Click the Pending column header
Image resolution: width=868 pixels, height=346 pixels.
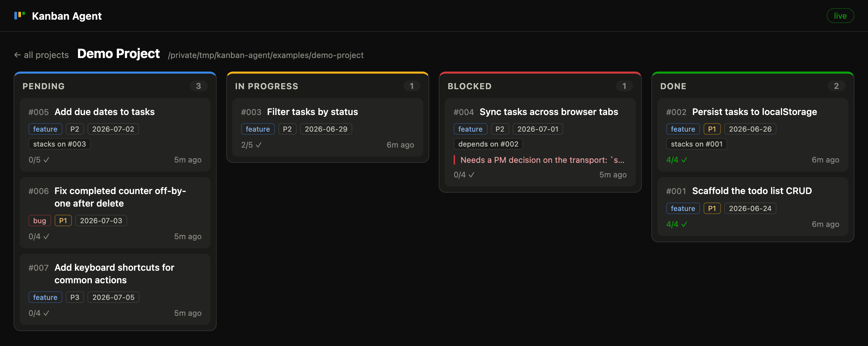click(43, 86)
